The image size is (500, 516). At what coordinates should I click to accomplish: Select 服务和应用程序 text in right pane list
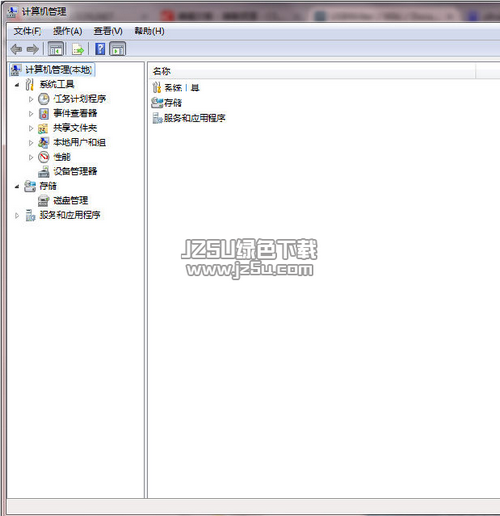click(x=195, y=118)
